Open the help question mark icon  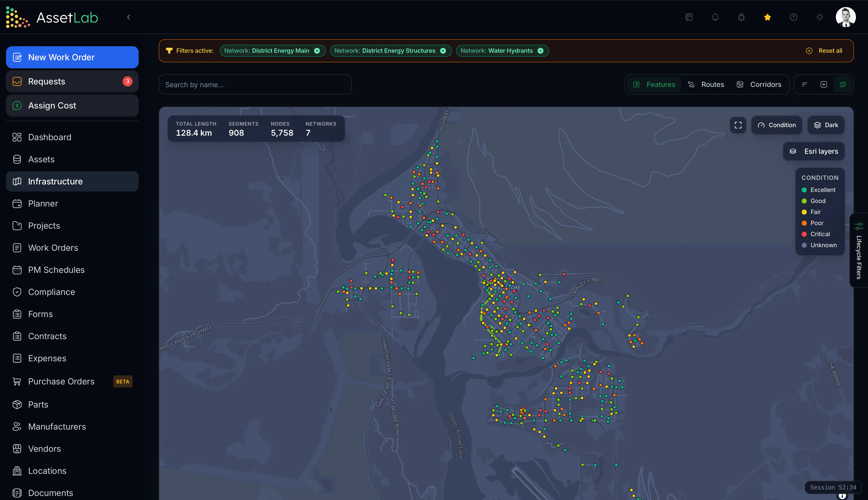pyautogui.click(x=793, y=17)
